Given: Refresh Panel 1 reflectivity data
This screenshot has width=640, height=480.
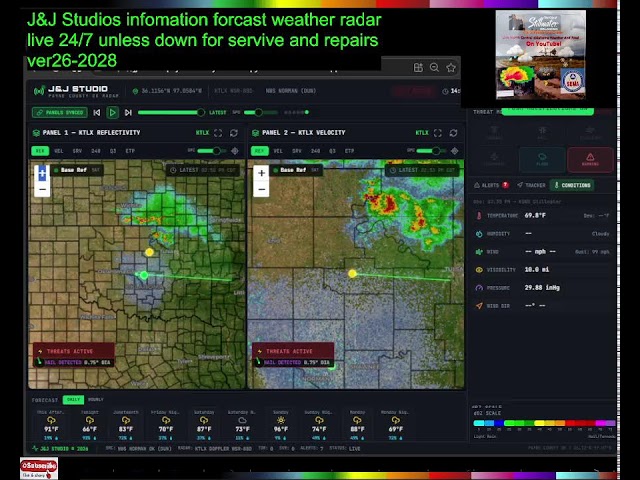Looking at the screenshot, I should (x=234, y=133).
